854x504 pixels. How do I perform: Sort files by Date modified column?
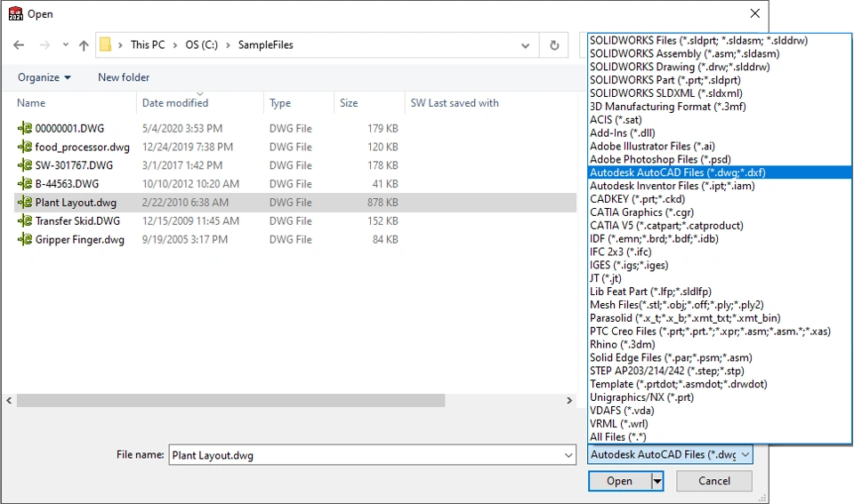tap(175, 103)
